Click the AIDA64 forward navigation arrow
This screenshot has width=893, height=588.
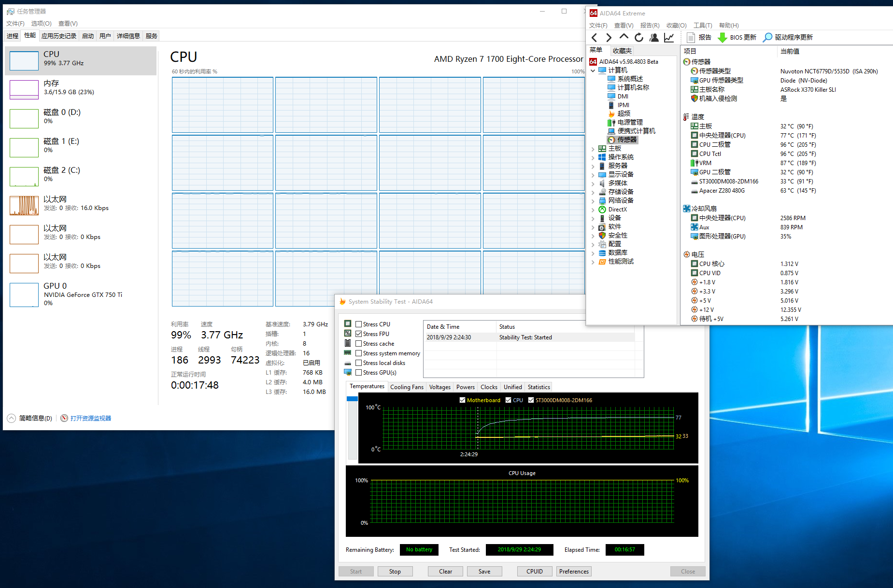[x=609, y=38]
